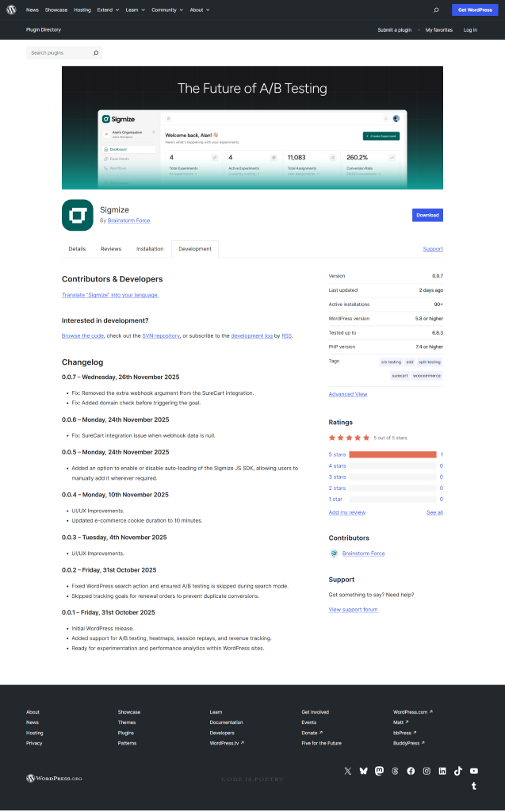This screenshot has height=812, width=505.
Task: Open the Plugin Directory link
Action: point(44,30)
